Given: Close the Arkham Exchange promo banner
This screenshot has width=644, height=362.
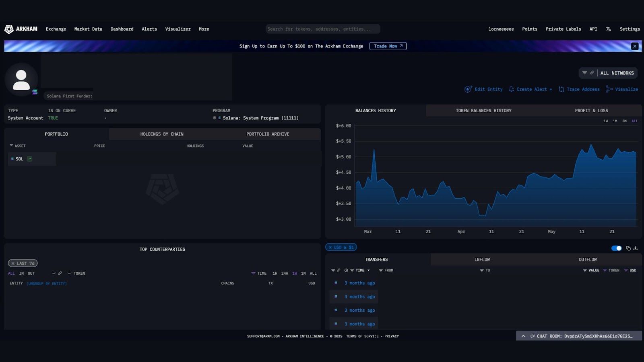Looking at the screenshot, I should (635, 46).
